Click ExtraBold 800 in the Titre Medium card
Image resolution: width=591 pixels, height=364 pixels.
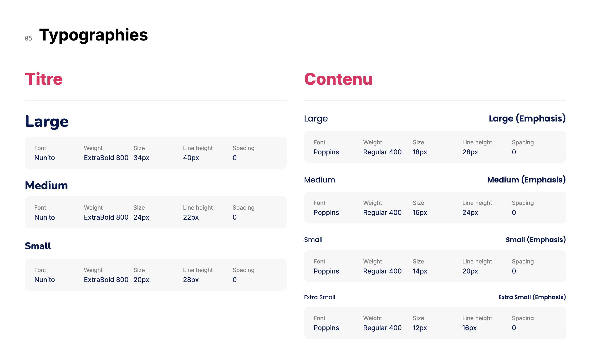click(106, 217)
